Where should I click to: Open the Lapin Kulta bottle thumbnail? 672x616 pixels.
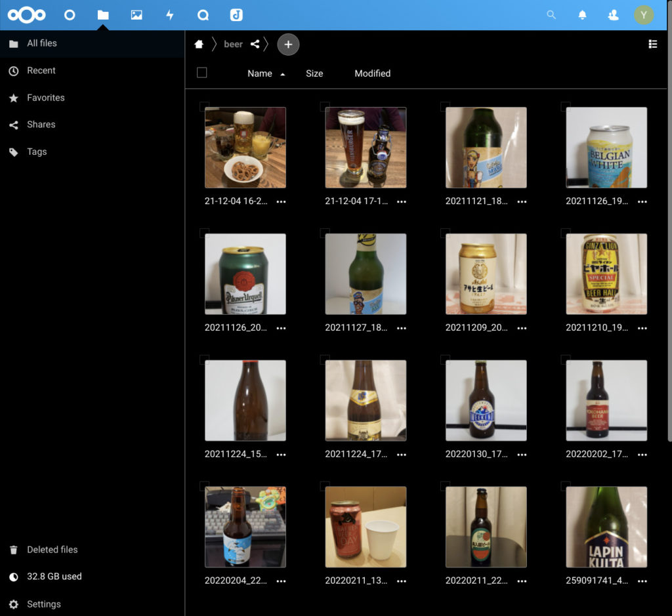pos(606,527)
